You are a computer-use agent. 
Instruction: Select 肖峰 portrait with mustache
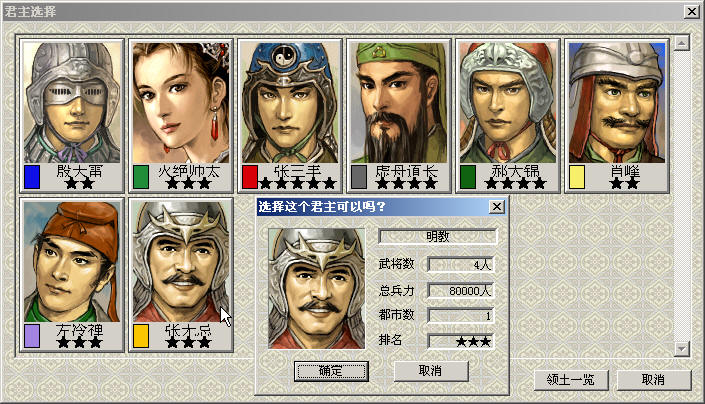pyautogui.click(x=616, y=103)
